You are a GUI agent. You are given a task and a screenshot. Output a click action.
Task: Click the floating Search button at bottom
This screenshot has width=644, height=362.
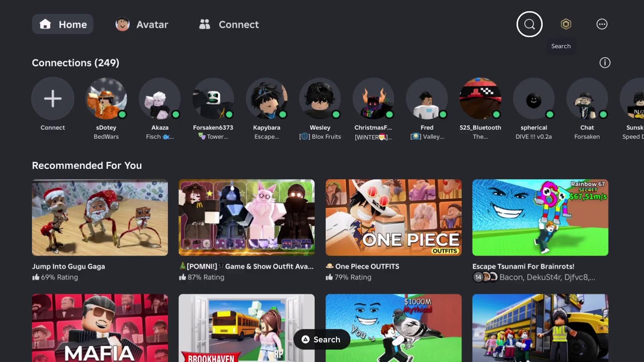click(321, 339)
